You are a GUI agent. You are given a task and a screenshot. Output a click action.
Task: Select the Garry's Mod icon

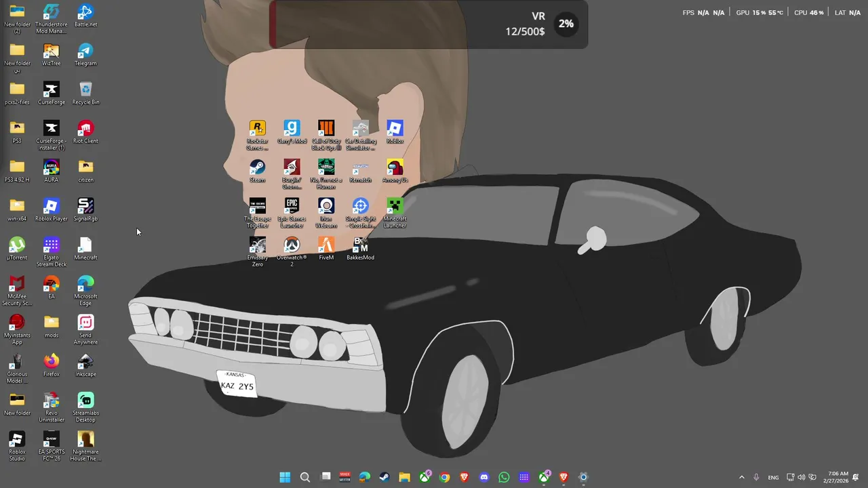pyautogui.click(x=292, y=132)
